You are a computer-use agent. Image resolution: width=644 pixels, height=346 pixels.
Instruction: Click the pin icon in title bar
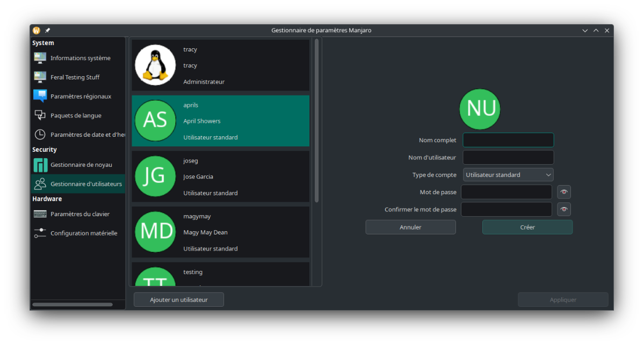tap(48, 31)
